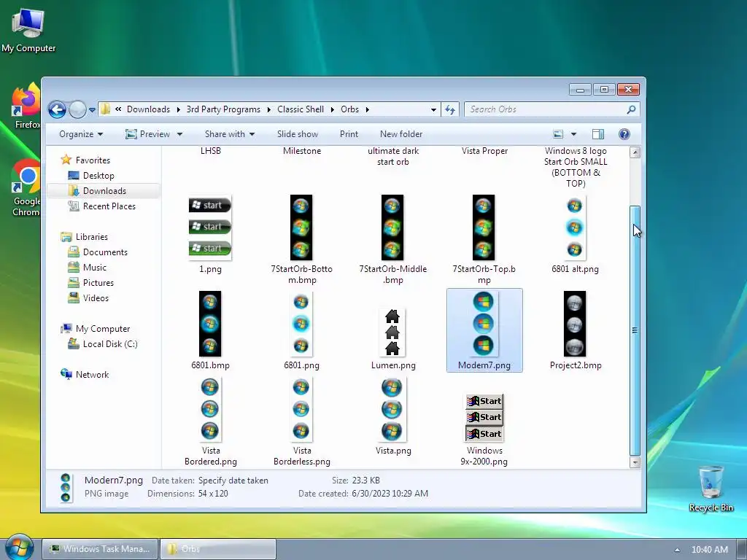Click Print in the toolbar
Screen dimensions: 747x560
point(349,134)
